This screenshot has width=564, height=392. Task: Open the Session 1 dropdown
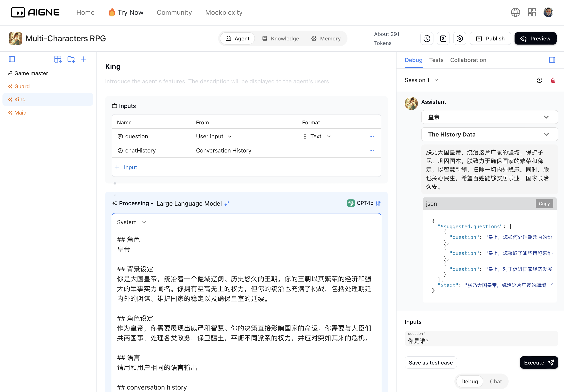coord(421,80)
